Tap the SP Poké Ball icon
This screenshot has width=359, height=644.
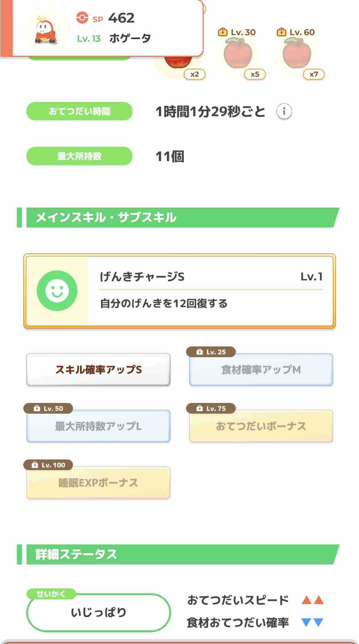click(x=82, y=18)
